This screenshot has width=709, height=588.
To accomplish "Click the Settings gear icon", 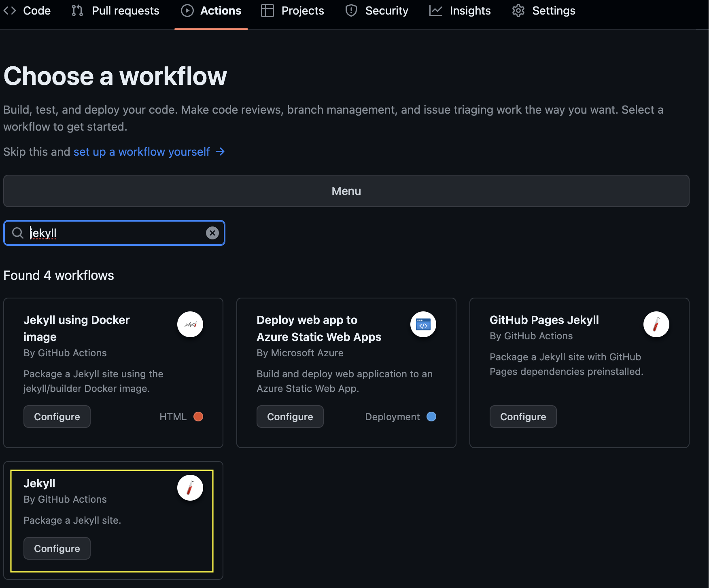I will coord(518,11).
